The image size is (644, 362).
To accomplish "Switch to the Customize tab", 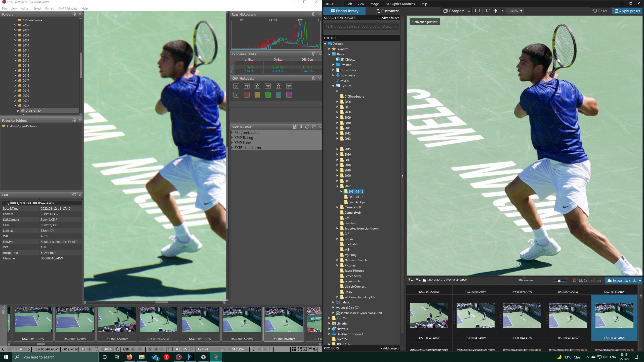I will [387, 11].
